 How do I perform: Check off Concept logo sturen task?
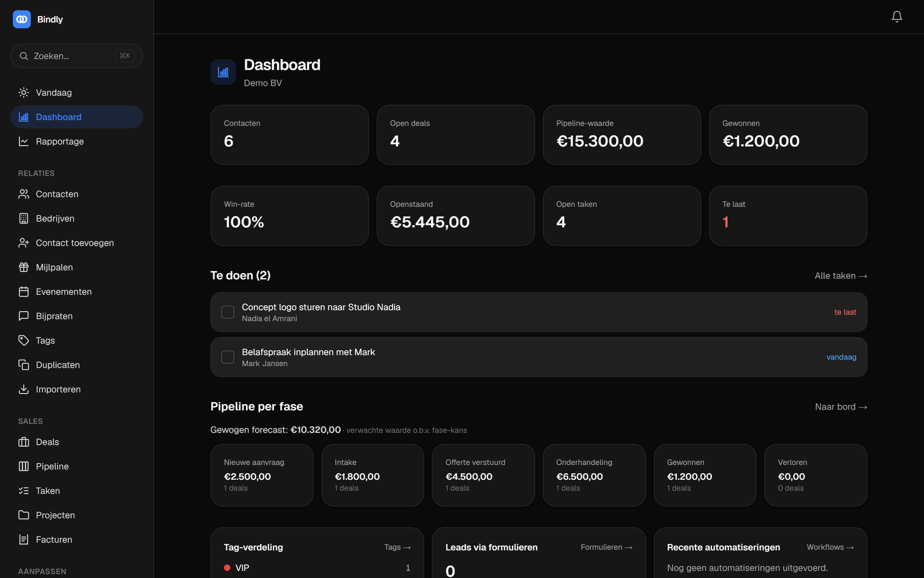pos(228,312)
